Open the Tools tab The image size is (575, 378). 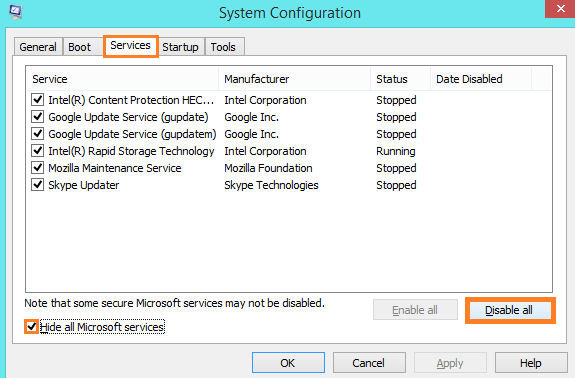223,47
